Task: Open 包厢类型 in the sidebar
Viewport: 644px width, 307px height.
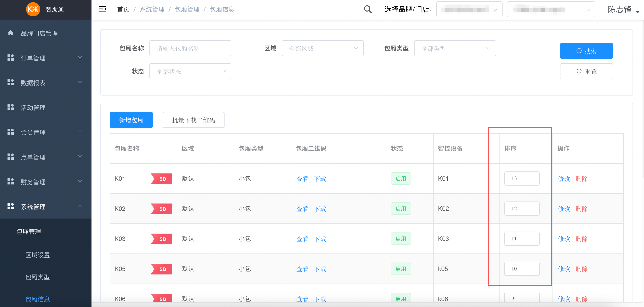Action: point(38,277)
